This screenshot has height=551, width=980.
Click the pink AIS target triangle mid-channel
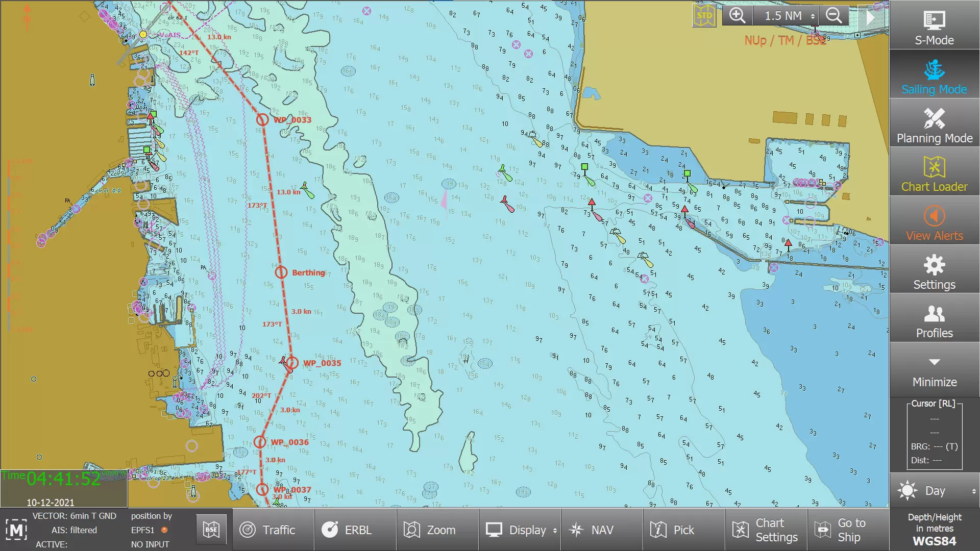point(444,200)
